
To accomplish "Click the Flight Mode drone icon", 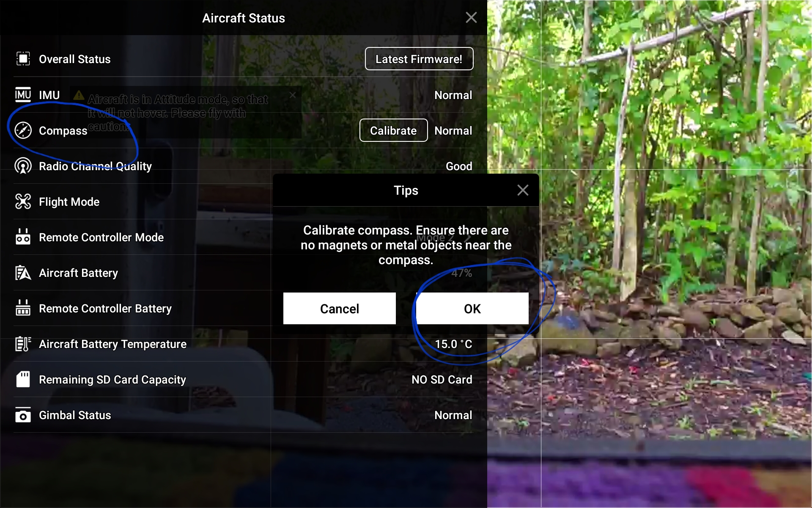I will pyautogui.click(x=23, y=202).
